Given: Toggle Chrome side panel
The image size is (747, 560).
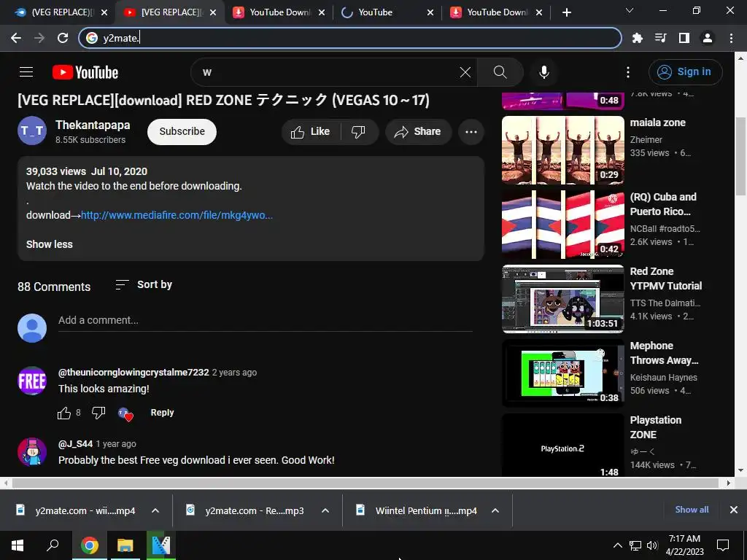Looking at the screenshot, I should pos(684,38).
